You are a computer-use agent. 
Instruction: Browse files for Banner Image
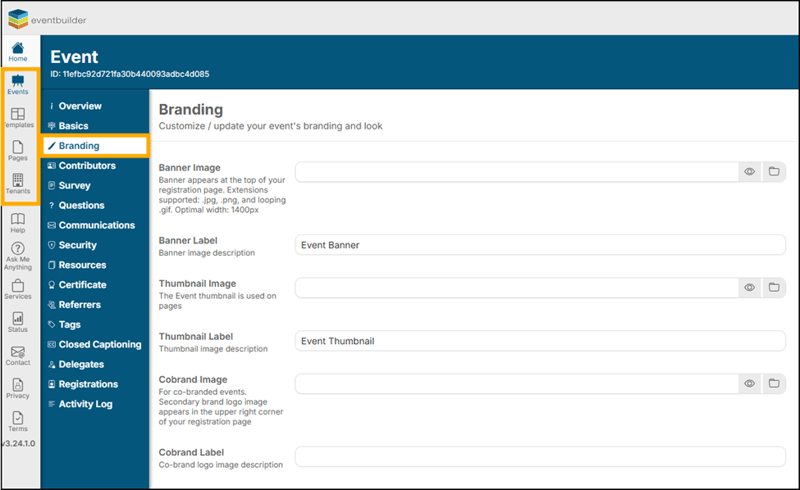774,172
